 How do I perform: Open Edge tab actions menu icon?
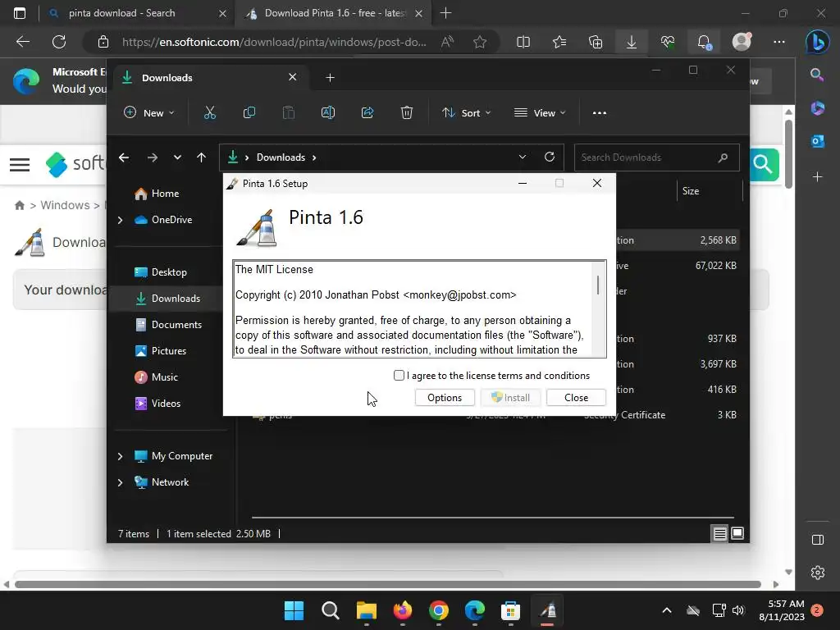coord(20,13)
